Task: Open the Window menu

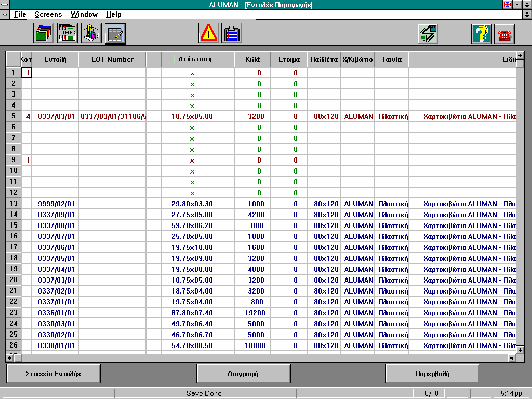Action: pyautogui.click(x=84, y=15)
